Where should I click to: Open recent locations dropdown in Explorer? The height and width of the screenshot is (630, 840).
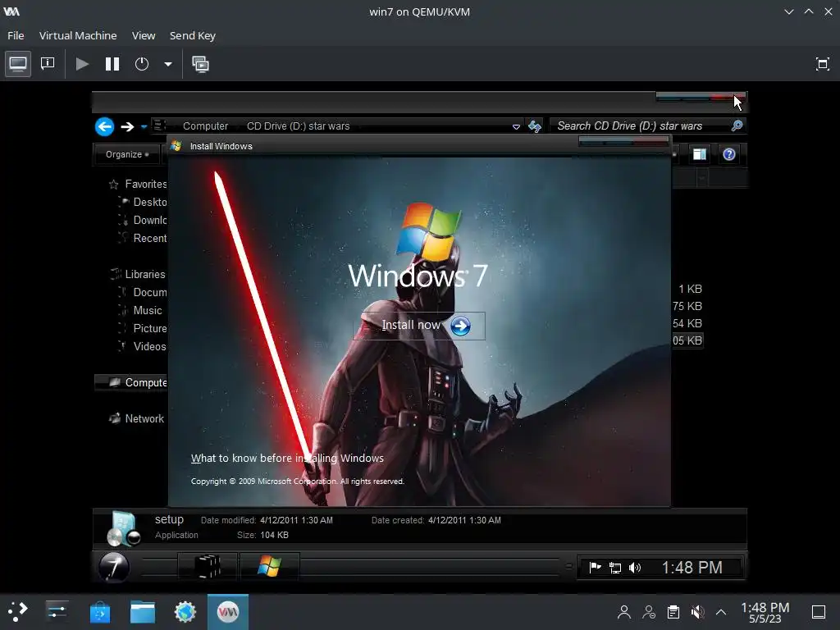[x=144, y=127]
